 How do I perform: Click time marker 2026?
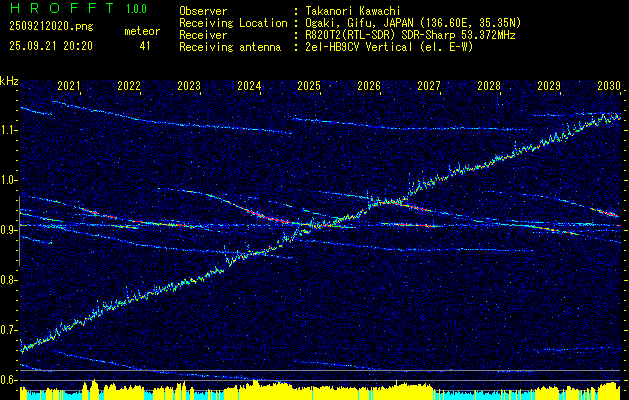point(369,86)
